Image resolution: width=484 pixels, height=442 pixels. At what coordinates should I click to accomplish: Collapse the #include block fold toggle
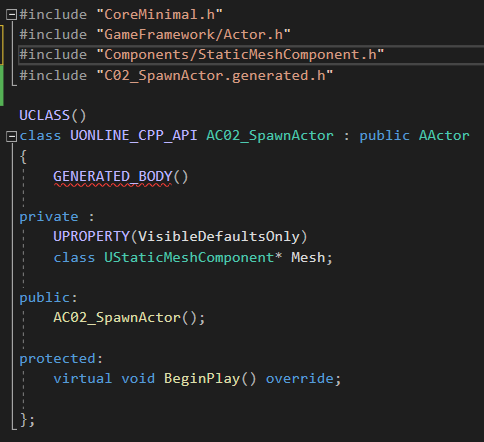coord(12,15)
